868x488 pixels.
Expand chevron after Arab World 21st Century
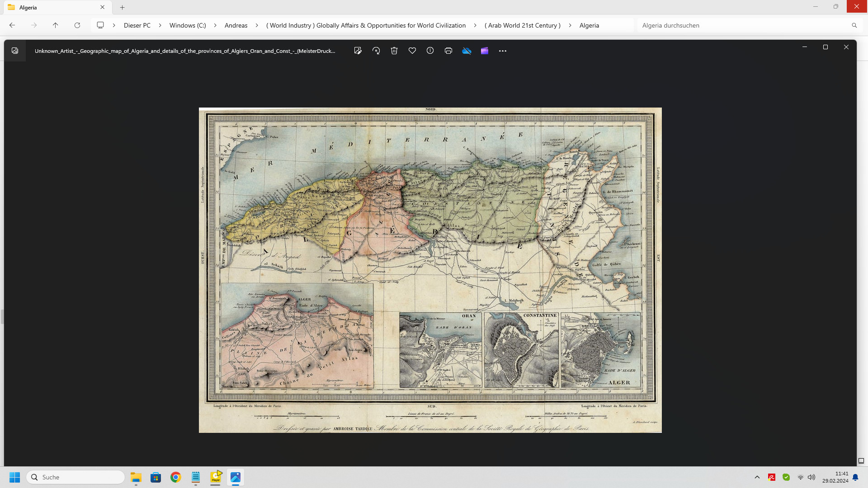[570, 25]
